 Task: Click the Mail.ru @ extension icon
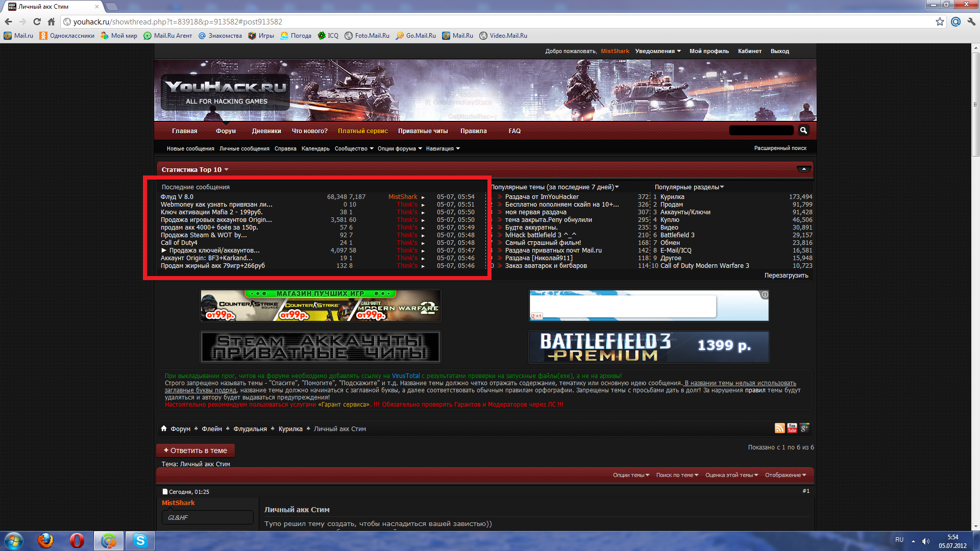955,22
